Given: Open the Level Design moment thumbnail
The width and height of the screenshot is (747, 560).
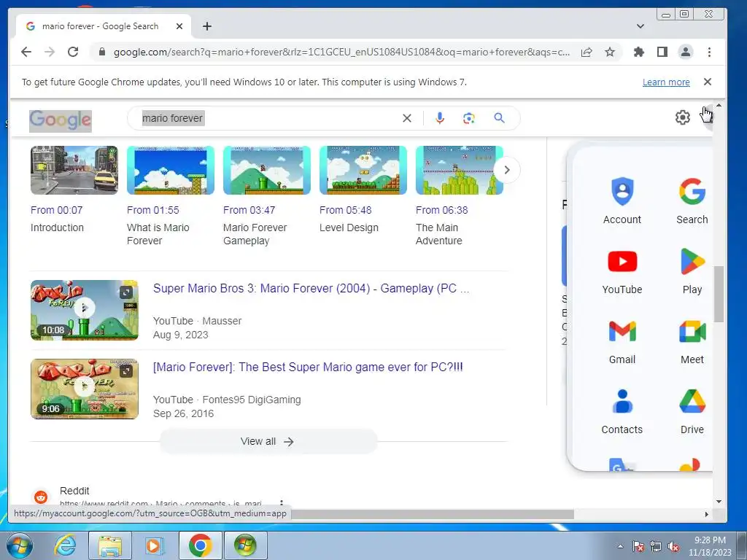Looking at the screenshot, I should [x=363, y=170].
